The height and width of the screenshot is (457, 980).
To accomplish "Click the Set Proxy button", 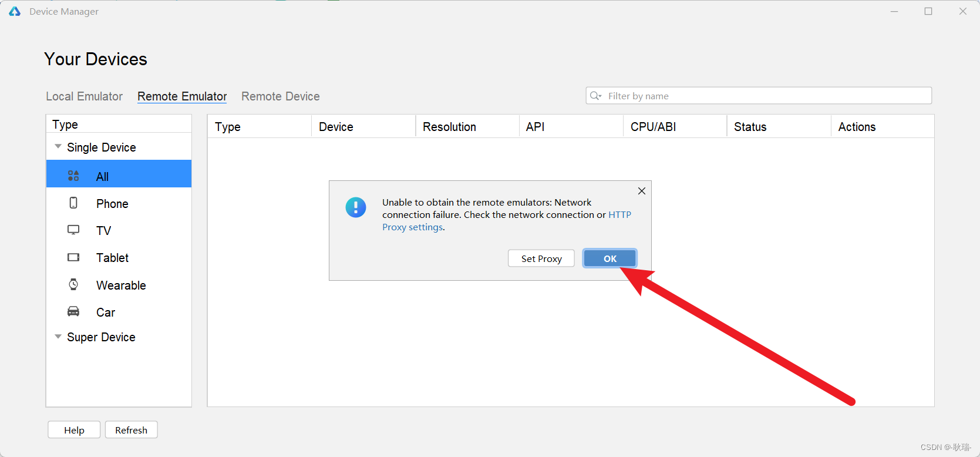I will point(541,258).
